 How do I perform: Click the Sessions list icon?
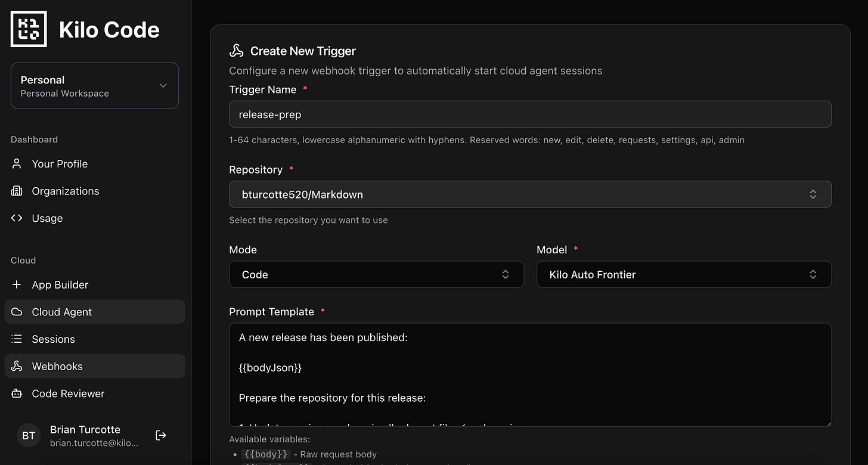click(x=17, y=339)
